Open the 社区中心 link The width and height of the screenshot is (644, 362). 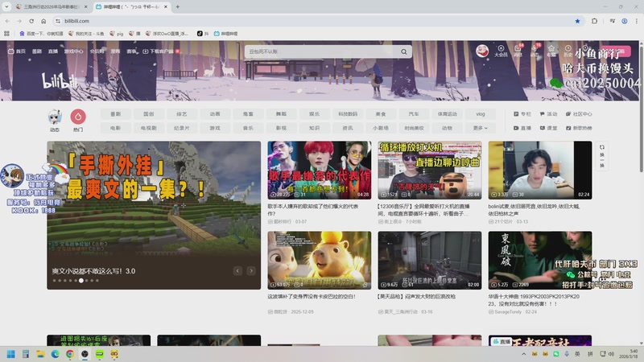point(579,113)
